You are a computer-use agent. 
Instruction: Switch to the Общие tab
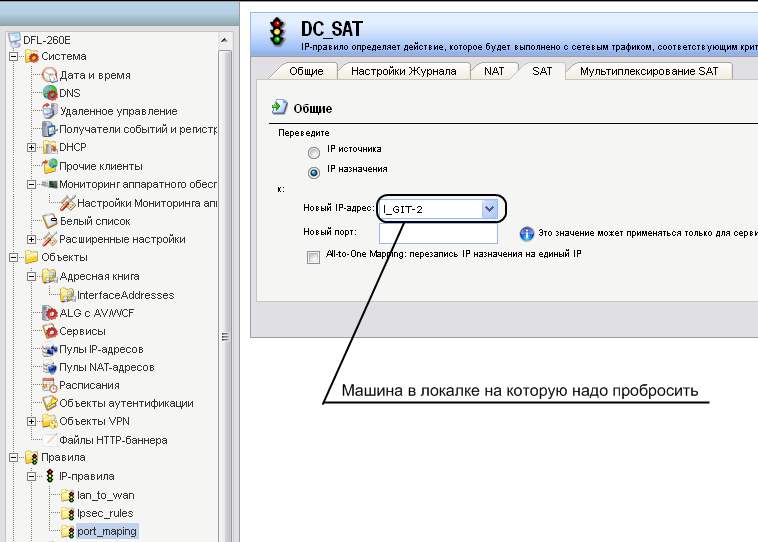pos(305,71)
